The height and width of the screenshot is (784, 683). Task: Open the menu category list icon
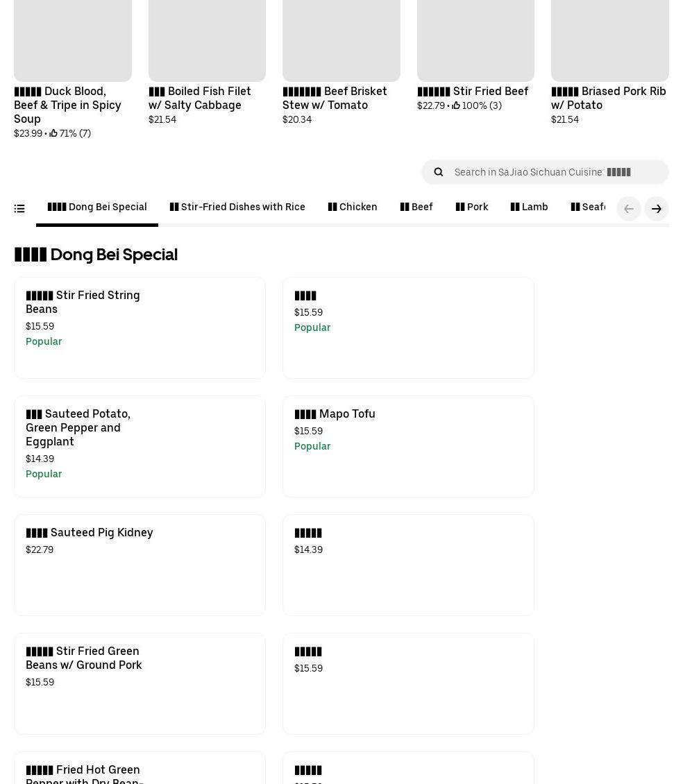pyautogui.click(x=19, y=209)
